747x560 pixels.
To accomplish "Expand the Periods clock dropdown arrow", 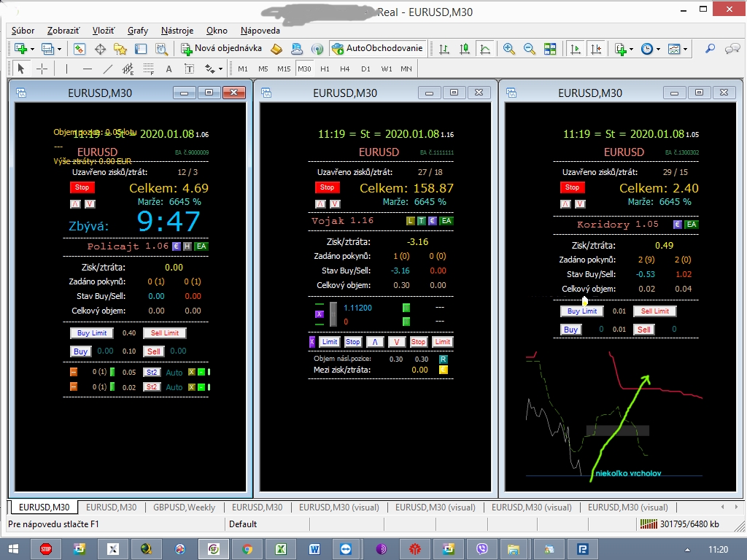I will coord(658,49).
